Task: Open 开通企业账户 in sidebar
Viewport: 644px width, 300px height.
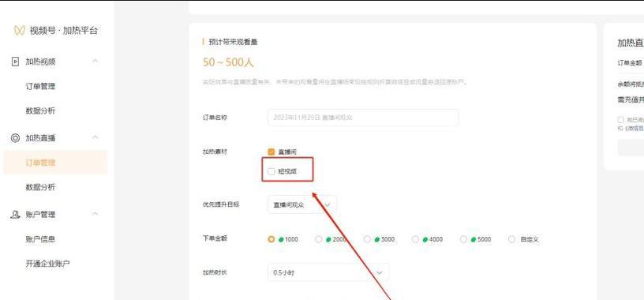Action: click(x=47, y=264)
